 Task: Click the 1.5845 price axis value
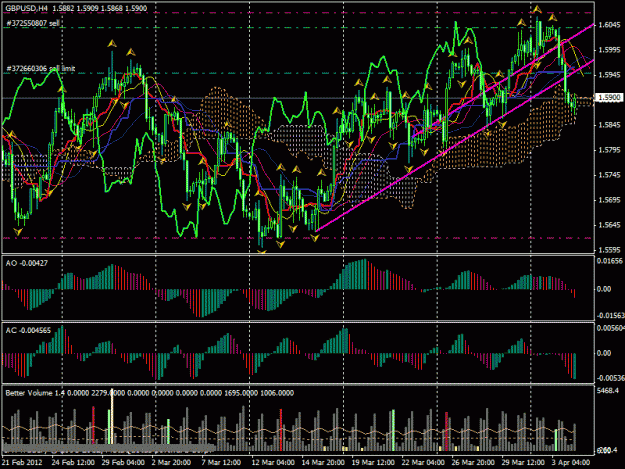click(609, 125)
